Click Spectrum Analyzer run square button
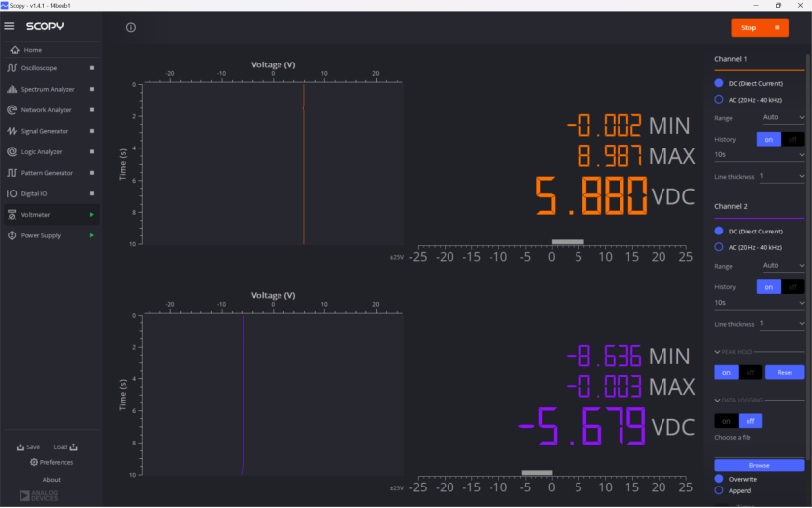Viewport: 812px width, 508px height. tap(92, 89)
